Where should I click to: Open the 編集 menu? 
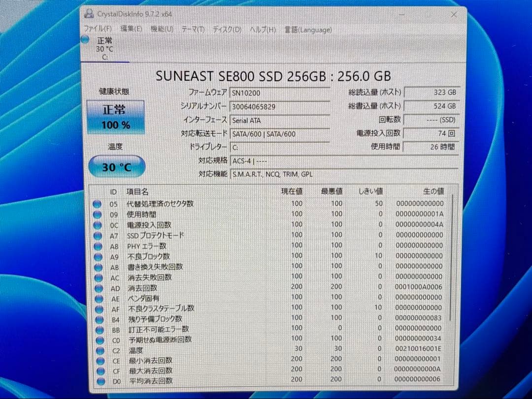point(131,29)
